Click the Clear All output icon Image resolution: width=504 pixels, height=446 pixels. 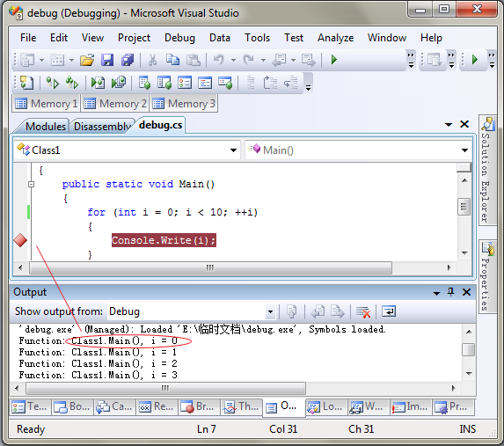363,311
